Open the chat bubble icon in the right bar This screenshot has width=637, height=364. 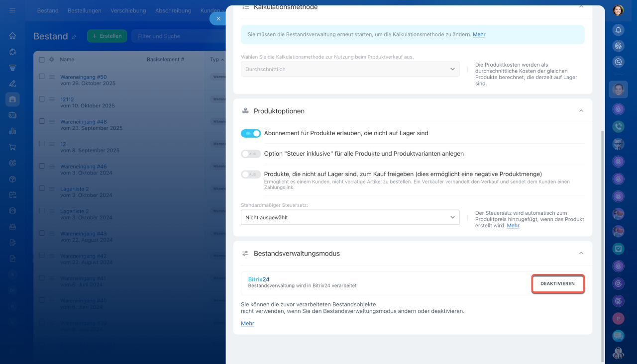618,336
